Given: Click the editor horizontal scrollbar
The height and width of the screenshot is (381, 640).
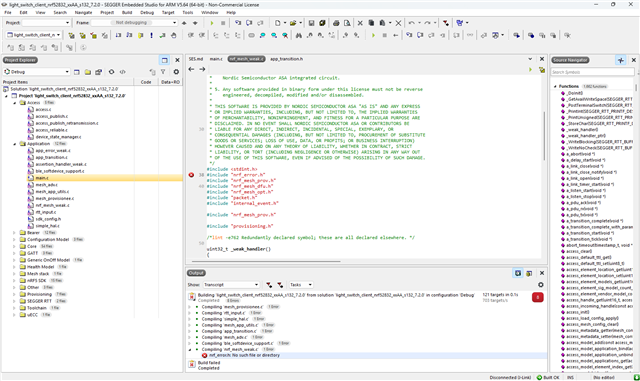Looking at the screenshot, I should (266, 261).
